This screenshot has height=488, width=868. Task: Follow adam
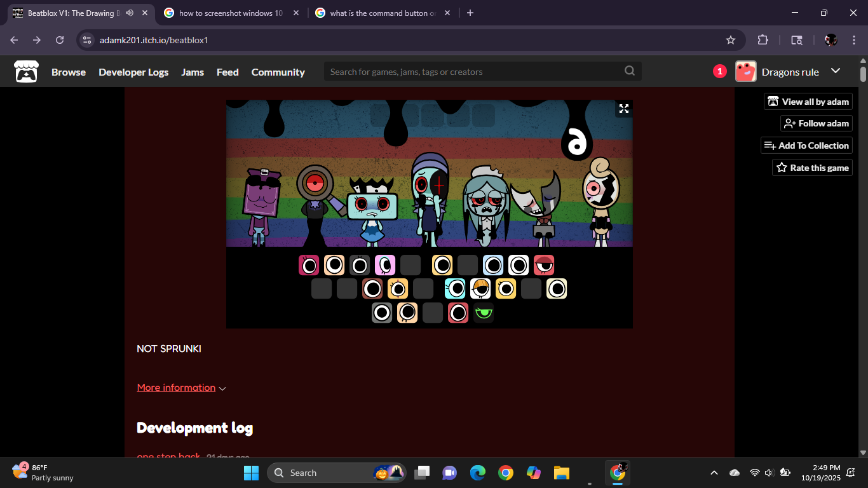coord(817,123)
